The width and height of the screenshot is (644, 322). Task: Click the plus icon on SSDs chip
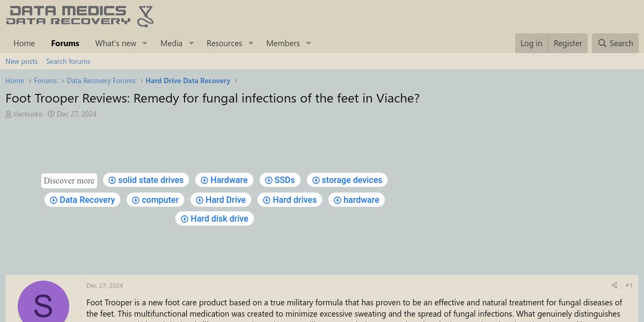[269, 180]
